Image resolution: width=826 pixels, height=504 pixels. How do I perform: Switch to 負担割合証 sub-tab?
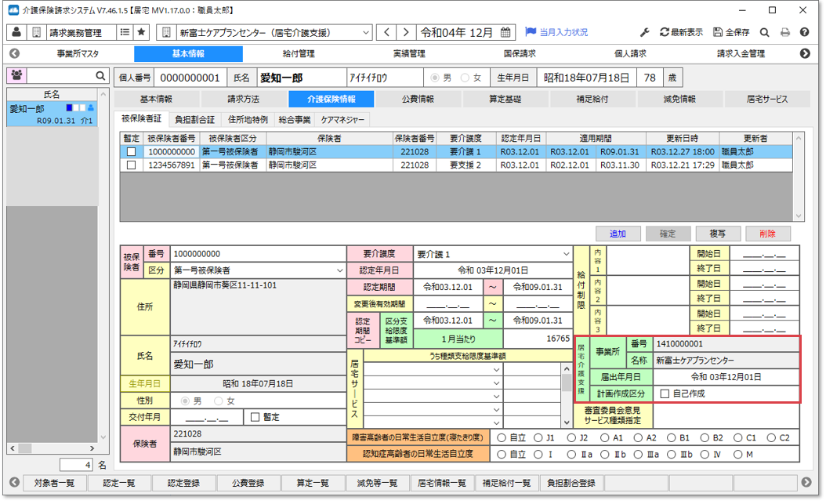tap(194, 120)
